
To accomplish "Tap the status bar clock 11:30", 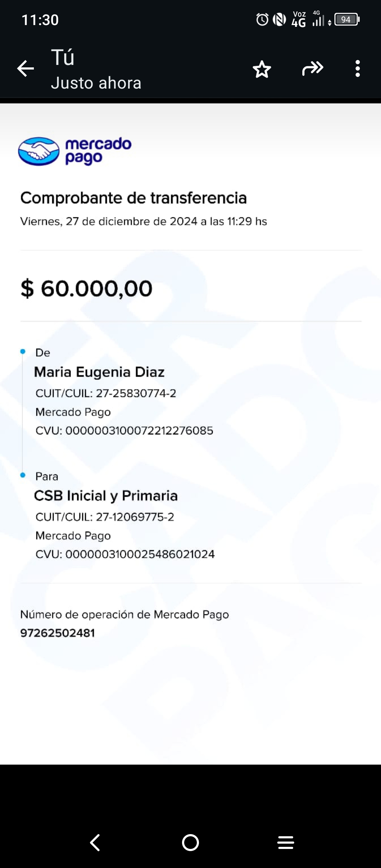I will (40, 20).
